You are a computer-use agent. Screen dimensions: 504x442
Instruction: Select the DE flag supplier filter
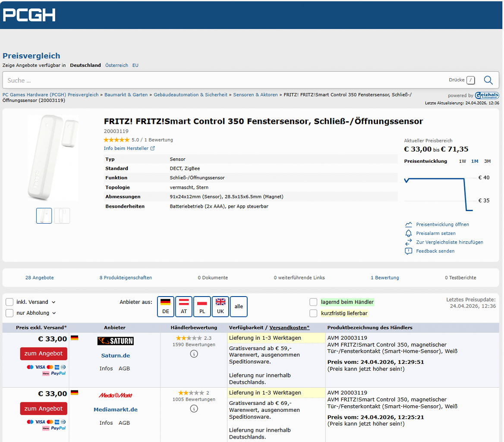click(166, 306)
